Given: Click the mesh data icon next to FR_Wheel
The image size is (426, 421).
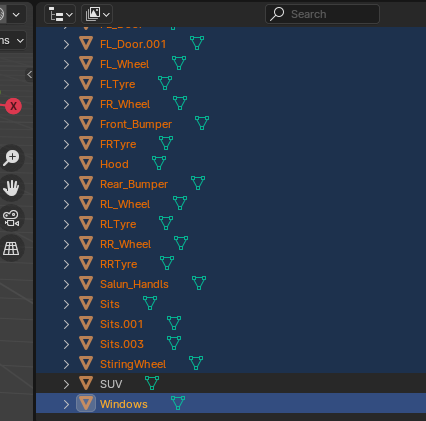Looking at the screenshot, I should click(180, 103).
